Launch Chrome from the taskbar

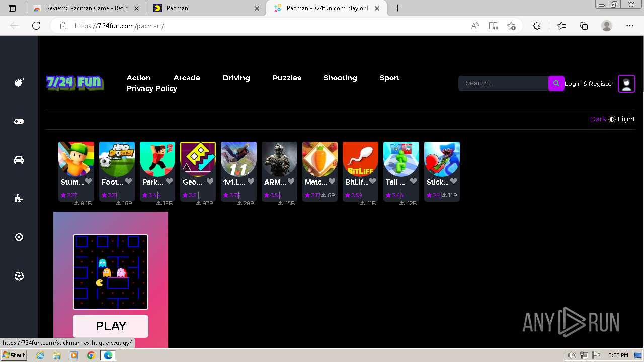[91, 355]
